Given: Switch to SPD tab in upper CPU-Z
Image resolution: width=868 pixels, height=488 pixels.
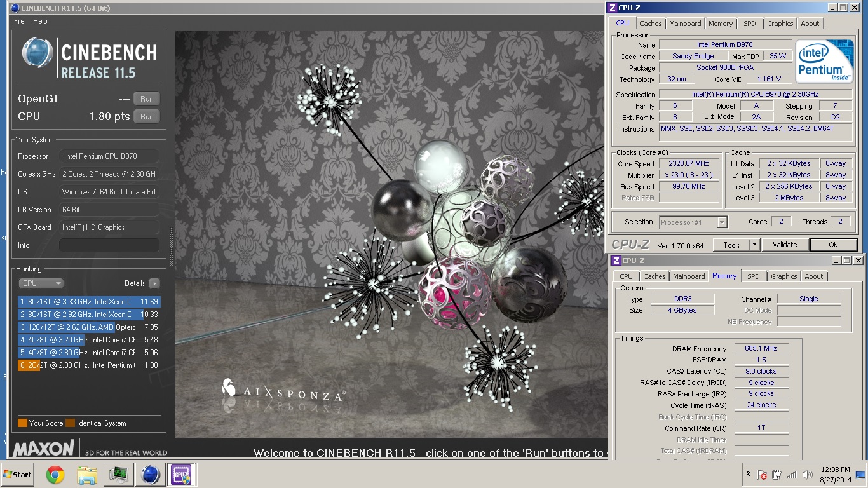Looking at the screenshot, I should tap(750, 24).
